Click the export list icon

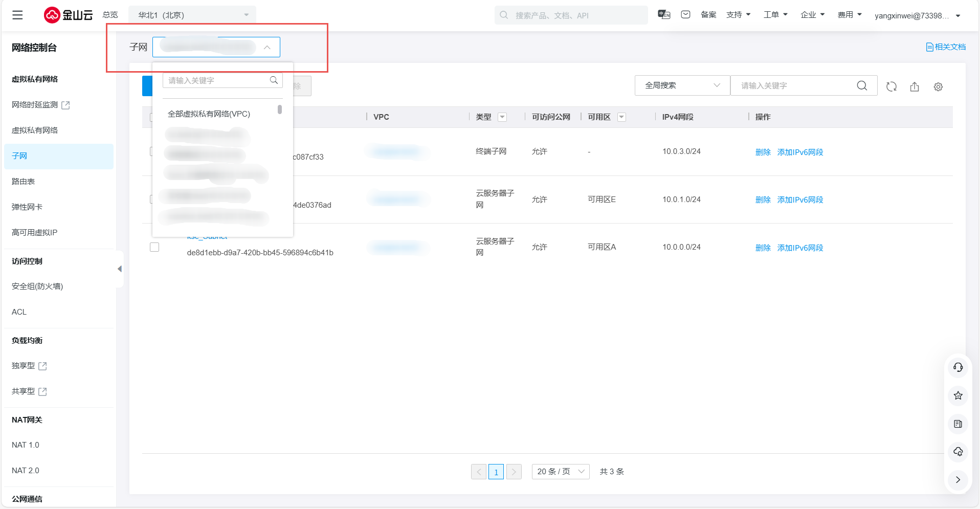pos(915,86)
